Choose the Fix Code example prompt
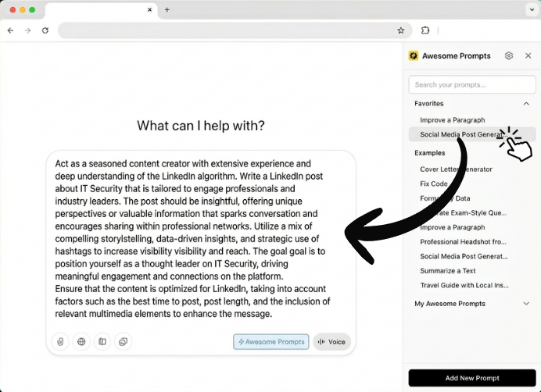 [434, 184]
